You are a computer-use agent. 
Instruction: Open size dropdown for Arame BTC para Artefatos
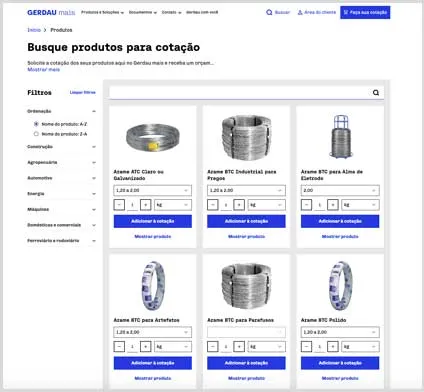153,332
